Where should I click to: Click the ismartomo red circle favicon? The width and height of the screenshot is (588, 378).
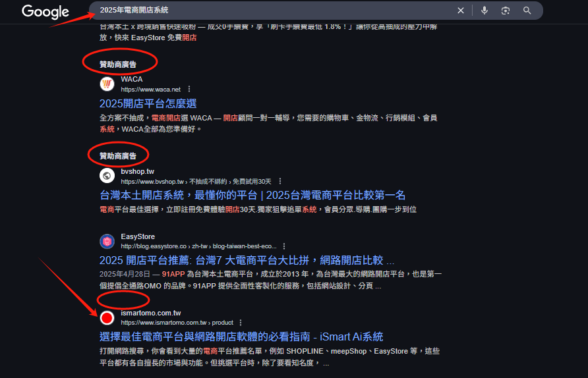pyautogui.click(x=107, y=317)
